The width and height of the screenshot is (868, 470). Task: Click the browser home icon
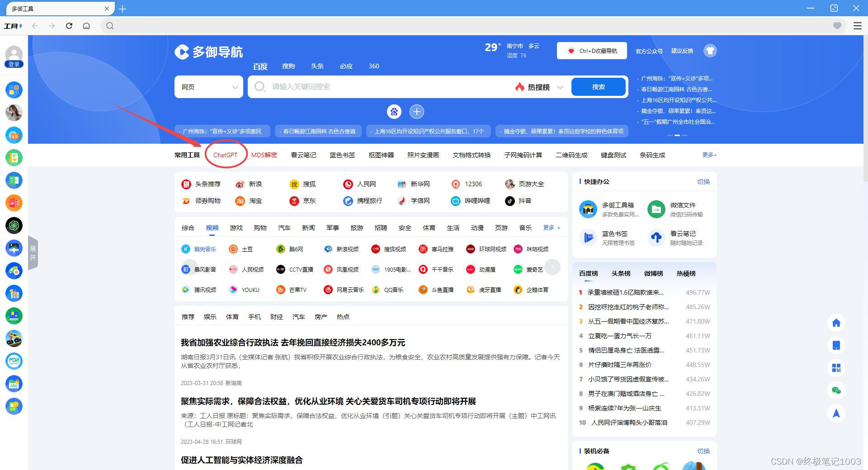pos(86,26)
